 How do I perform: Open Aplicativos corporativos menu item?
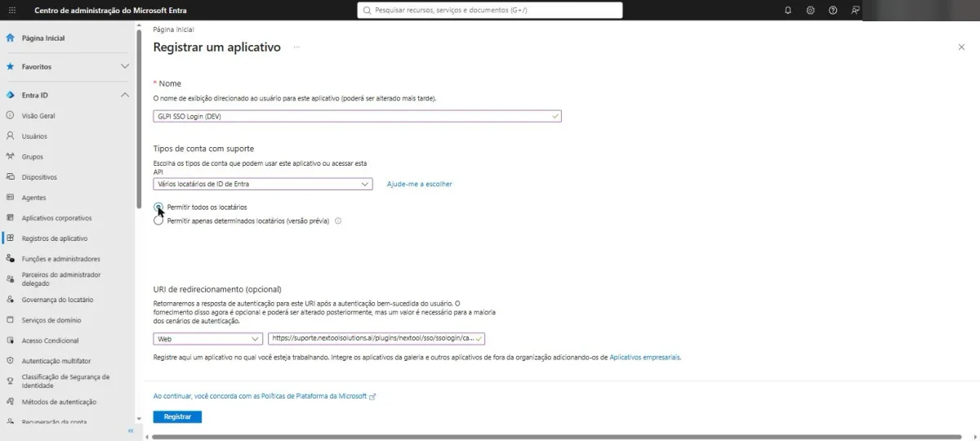tap(57, 218)
